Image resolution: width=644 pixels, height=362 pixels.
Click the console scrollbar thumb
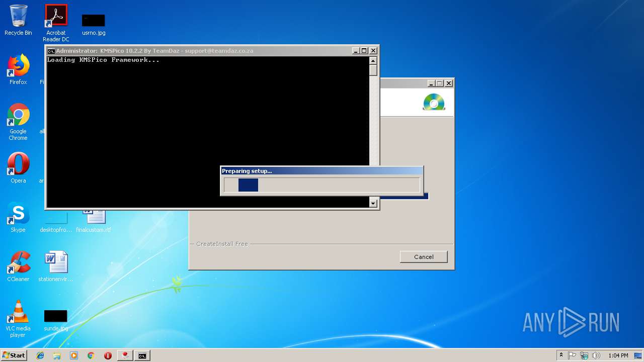click(x=373, y=70)
